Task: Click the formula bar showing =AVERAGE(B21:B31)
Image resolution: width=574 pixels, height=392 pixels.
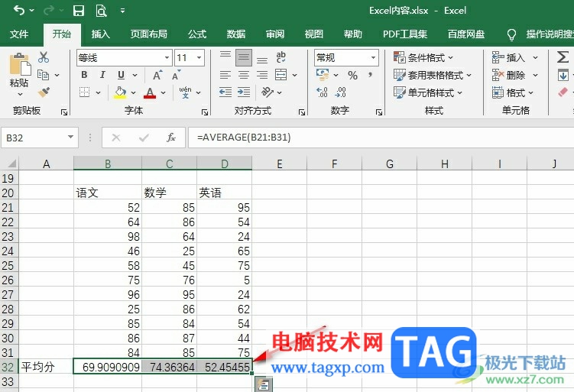Action: click(381, 138)
